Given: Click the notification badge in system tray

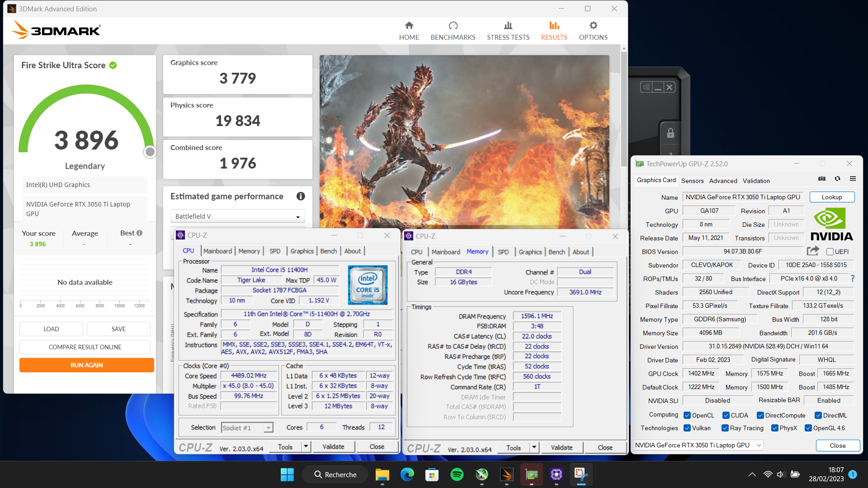Looking at the screenshot, I should [x=853, y=474].
